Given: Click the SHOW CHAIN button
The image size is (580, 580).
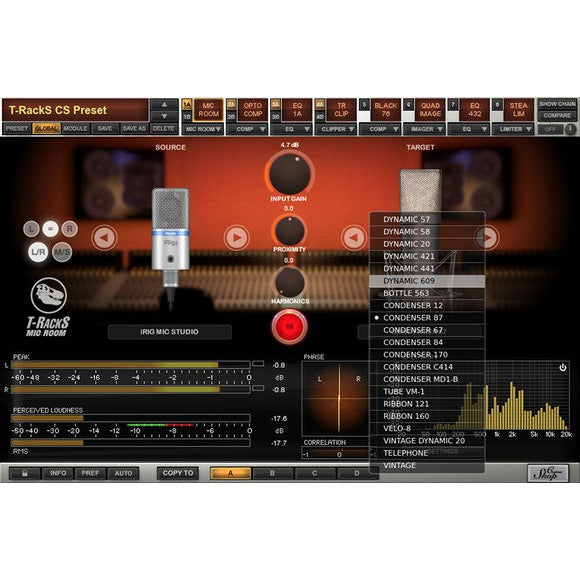Looking at the screenshot, I should point(557,104).
